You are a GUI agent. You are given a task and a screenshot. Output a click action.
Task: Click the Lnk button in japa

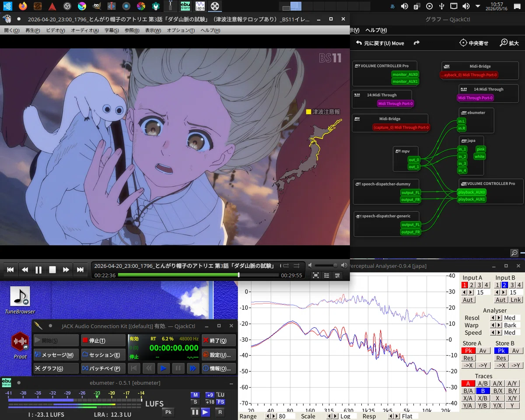click(516, 300)
